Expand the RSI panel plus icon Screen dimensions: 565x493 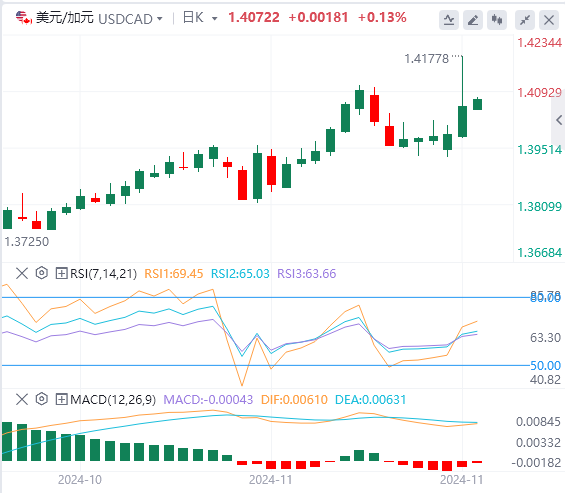coord(62,274)
